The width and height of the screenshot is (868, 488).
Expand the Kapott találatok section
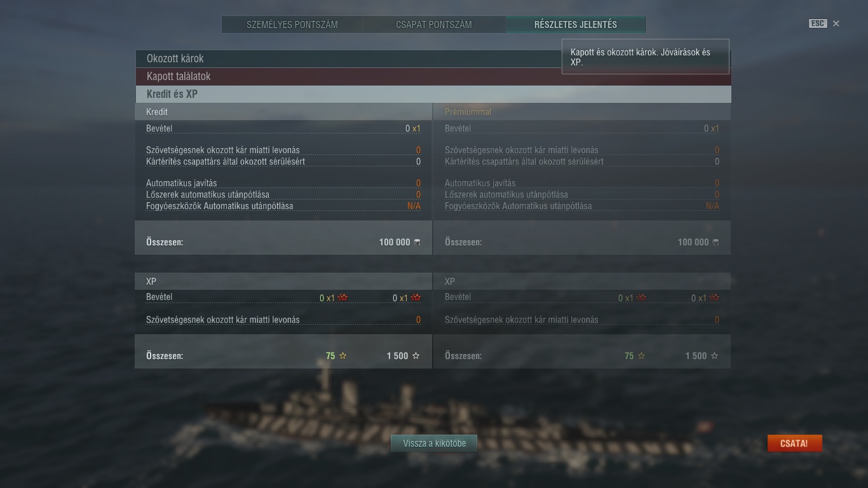(433, 76)
